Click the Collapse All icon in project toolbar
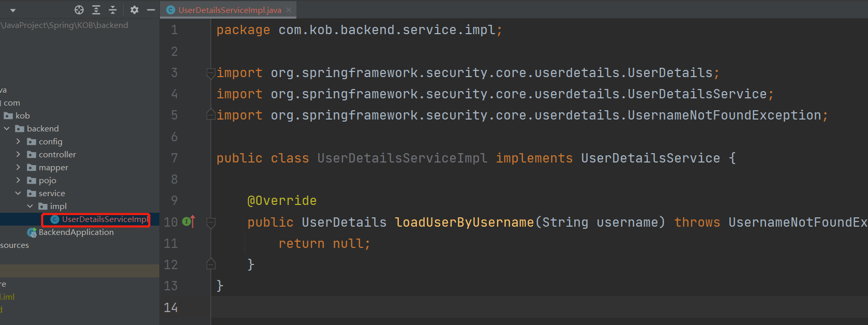The width and height of the screenshot is (868, 325). [x=113, y=10]
